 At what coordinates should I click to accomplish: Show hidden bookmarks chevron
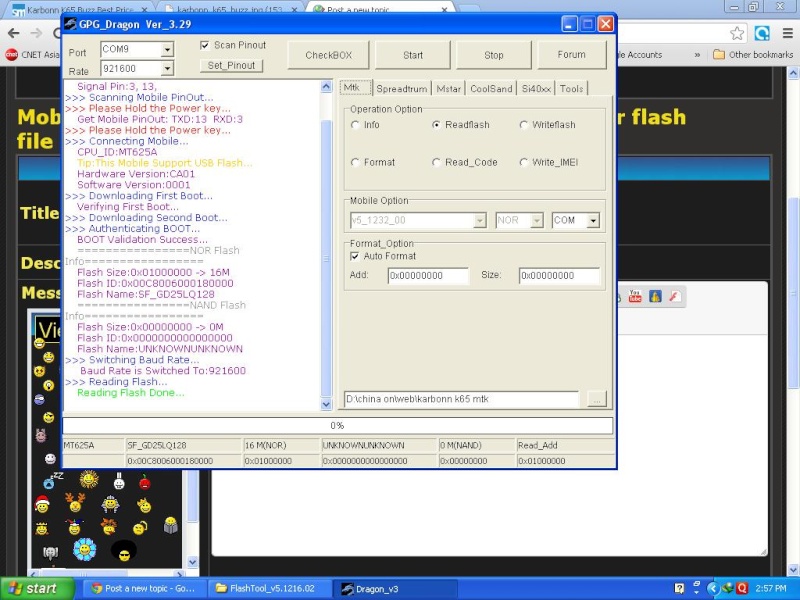pyautogui.click(x=697, y=55)
